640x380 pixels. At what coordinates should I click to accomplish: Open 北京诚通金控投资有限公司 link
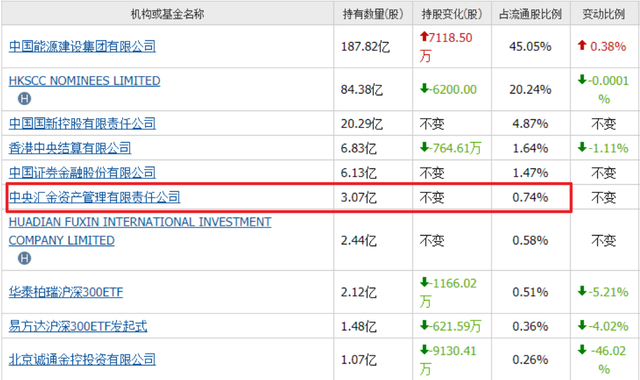(x=82, y=359)
